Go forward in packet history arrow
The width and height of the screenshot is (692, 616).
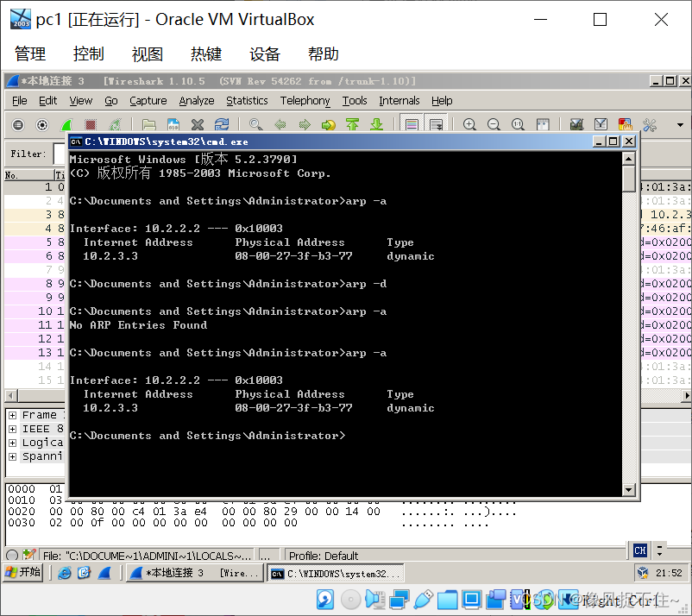coord(304,125)
